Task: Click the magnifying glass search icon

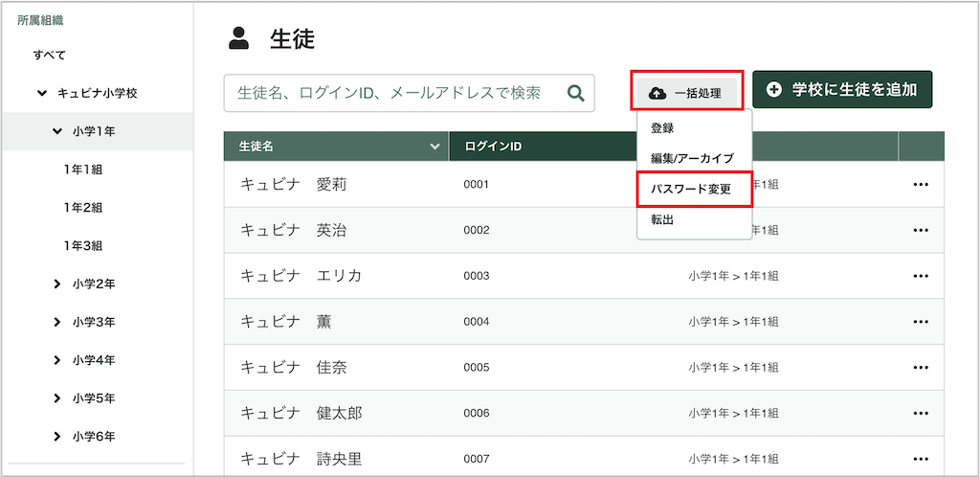Action: tap(575, 93)
